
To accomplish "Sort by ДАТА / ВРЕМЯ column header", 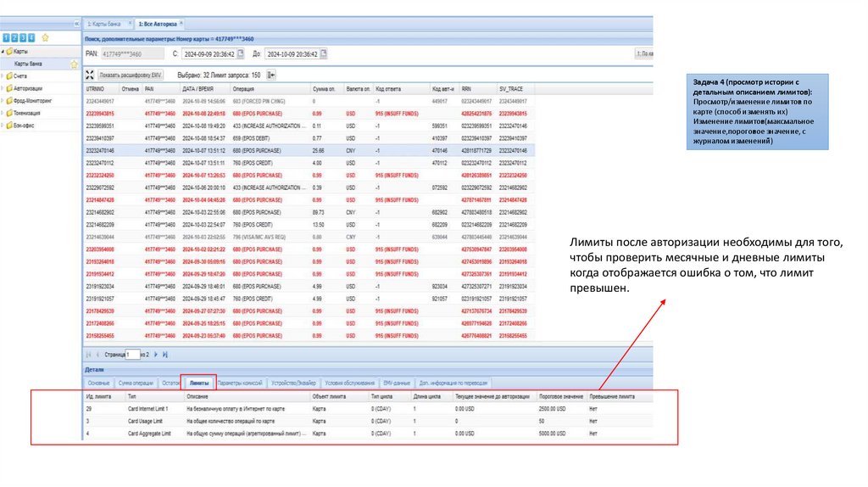I will 197,88.
